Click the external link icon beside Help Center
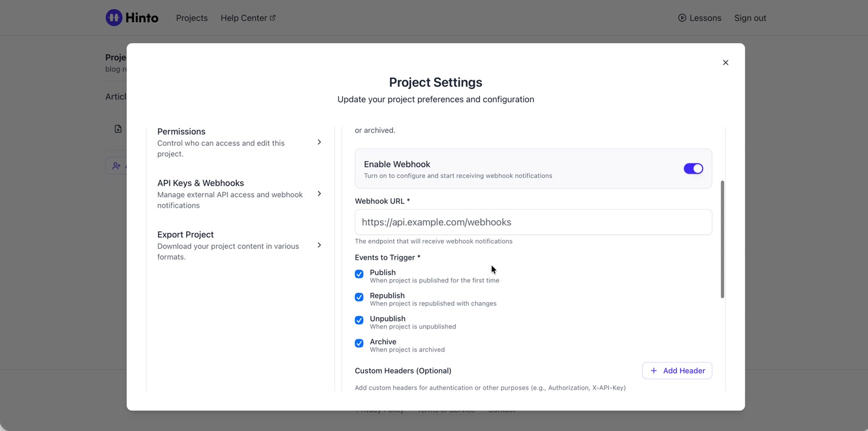Image resolution: width=868 pixels, height=431 pixels. tap(273, 18)
